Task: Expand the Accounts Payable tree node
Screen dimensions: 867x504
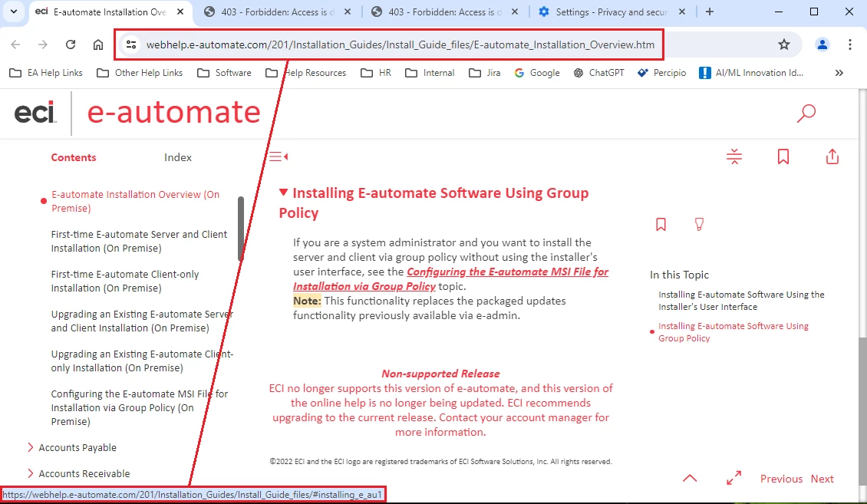Action: (x=31, y=448)
